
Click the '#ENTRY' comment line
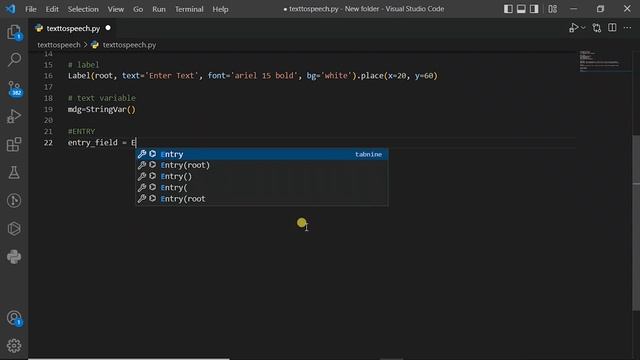tap(81, 131)
